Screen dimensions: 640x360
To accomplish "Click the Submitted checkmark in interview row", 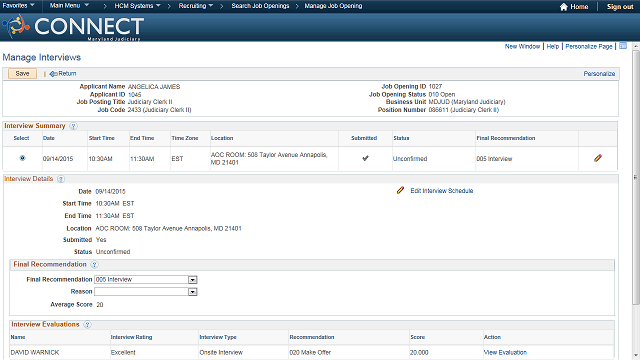I will [365, 158].
